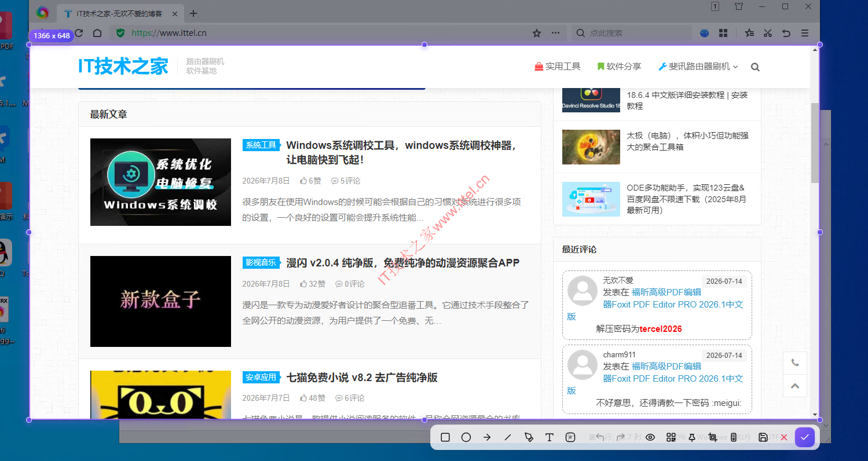Pin the screenshot to the screen

[692, 437]
